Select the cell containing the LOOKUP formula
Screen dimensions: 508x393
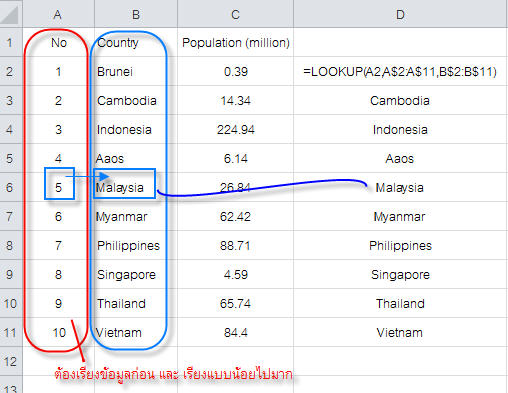click(401, 71)
